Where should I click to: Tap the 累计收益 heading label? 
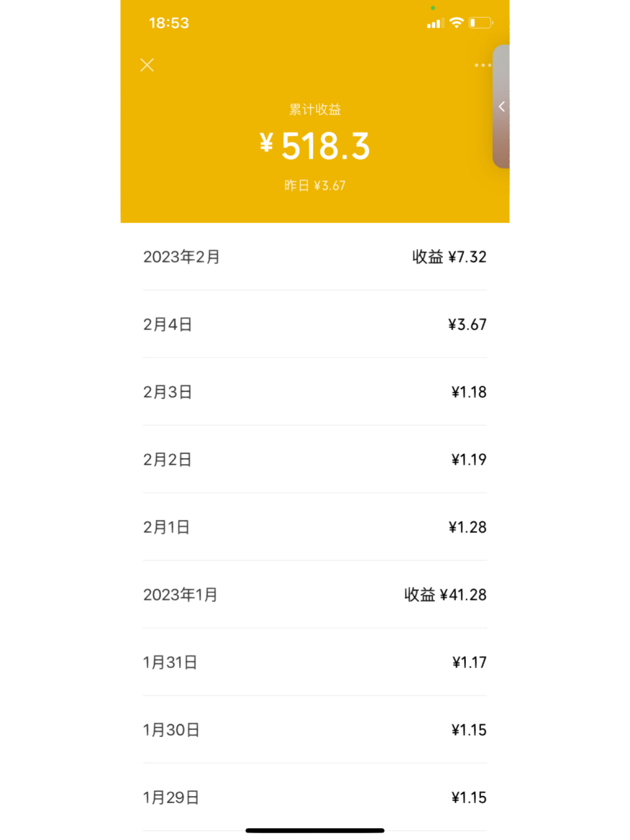pos(315,110)
